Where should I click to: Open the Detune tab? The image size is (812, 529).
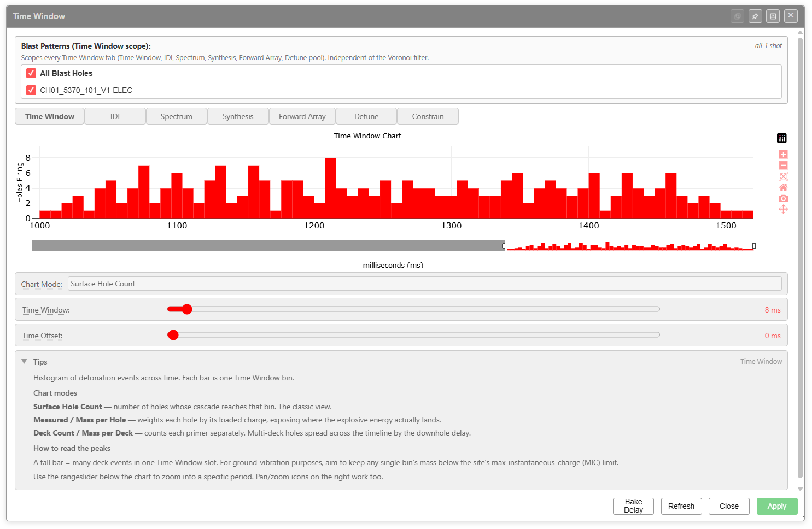point(366,116)
